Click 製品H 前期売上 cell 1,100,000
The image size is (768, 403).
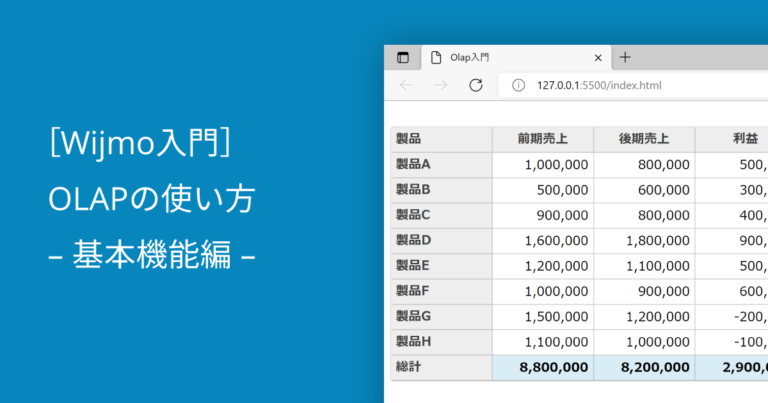click(x=543, y=342)
